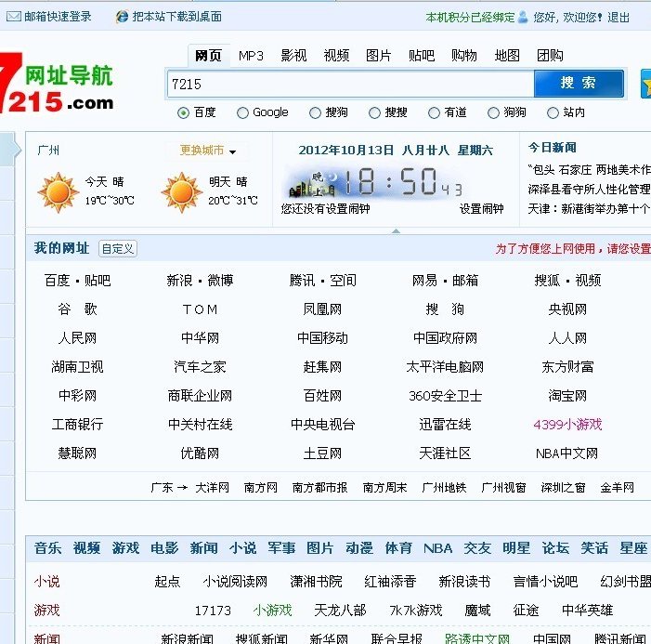Select the 站内 radio button
Screen dimensions: 651x644
(x=553, y=112)
